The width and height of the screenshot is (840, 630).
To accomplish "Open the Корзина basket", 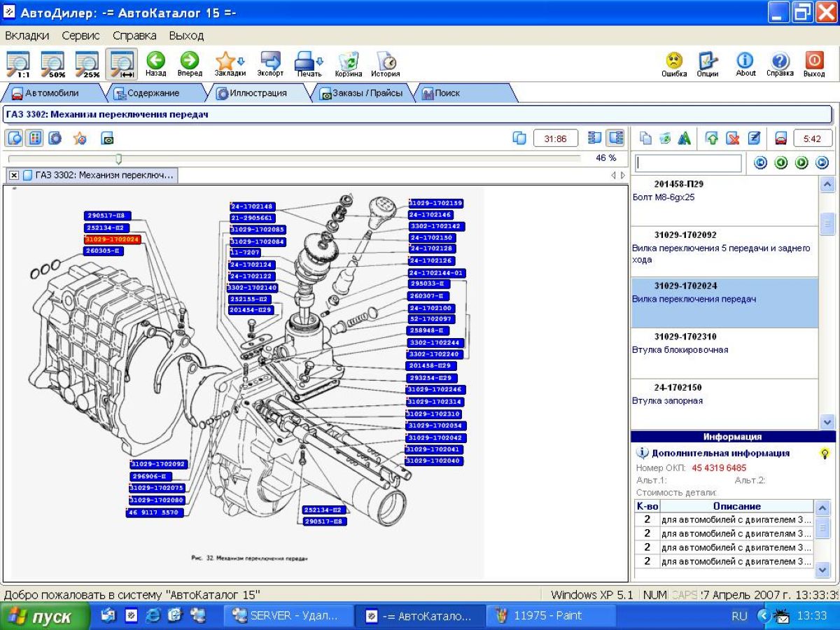I will coord(348,64).
